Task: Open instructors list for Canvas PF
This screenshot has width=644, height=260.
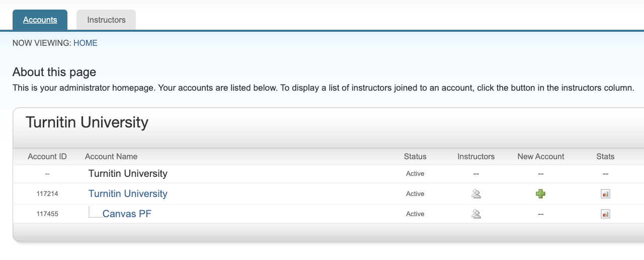Action: click(x=476, y=214)
